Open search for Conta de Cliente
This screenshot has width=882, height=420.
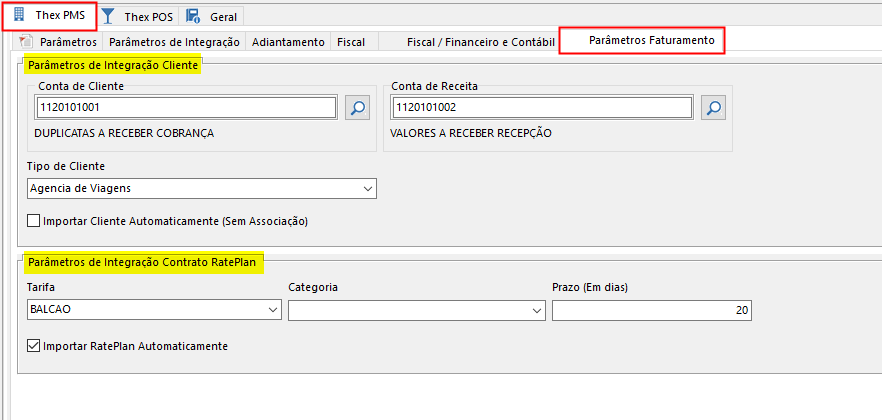357,107
